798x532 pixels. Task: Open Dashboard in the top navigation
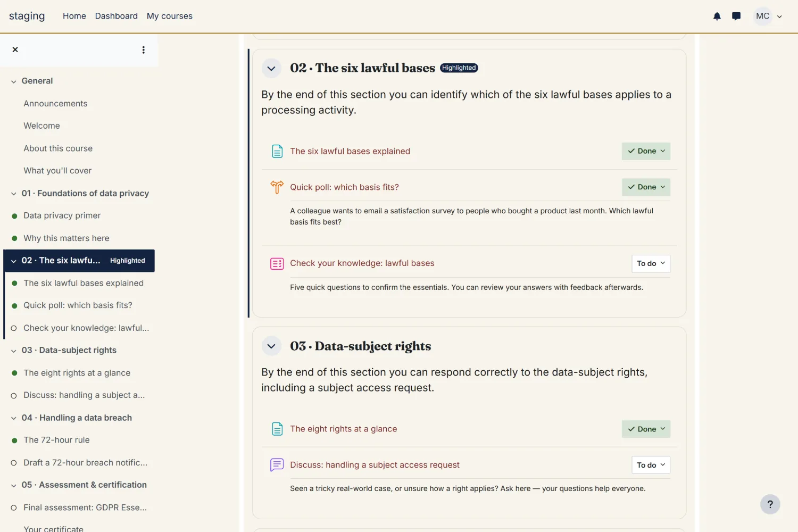[x=117, y=16]
